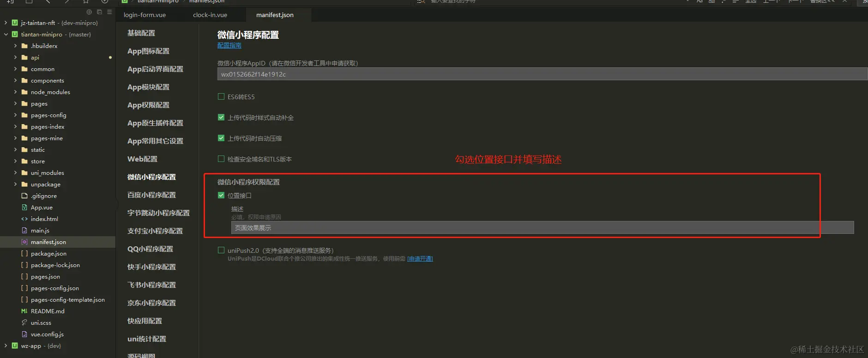Click the index.html file icon
The width and height of the screenshot is (868, 358).
24,219
